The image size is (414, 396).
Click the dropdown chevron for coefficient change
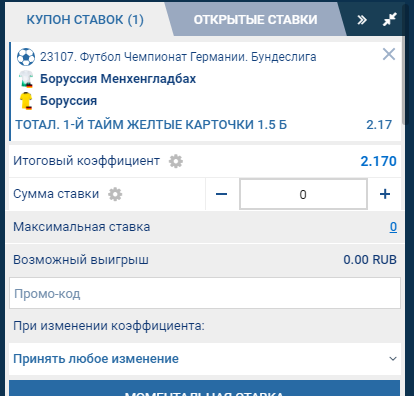[x=393, y=359]
